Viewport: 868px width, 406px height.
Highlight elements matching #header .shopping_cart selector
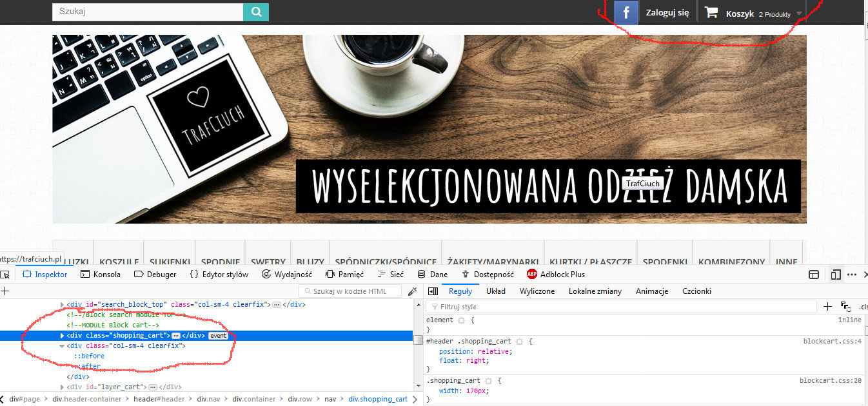tap(519, 342)
